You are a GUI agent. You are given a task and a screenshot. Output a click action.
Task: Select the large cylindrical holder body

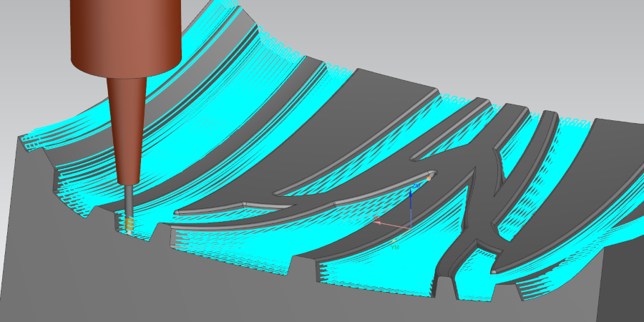[x=127, y=39]
